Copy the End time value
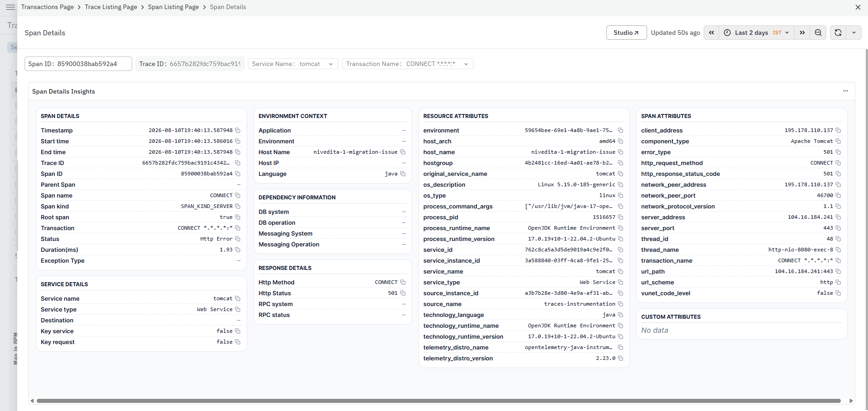This screenshot has height=411, width=868. [x=238, y=152]
